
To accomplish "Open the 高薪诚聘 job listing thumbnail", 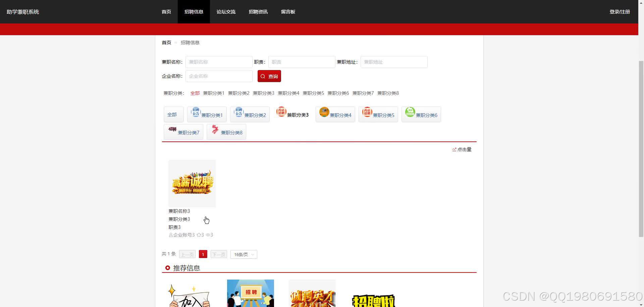I will (192, 183).
